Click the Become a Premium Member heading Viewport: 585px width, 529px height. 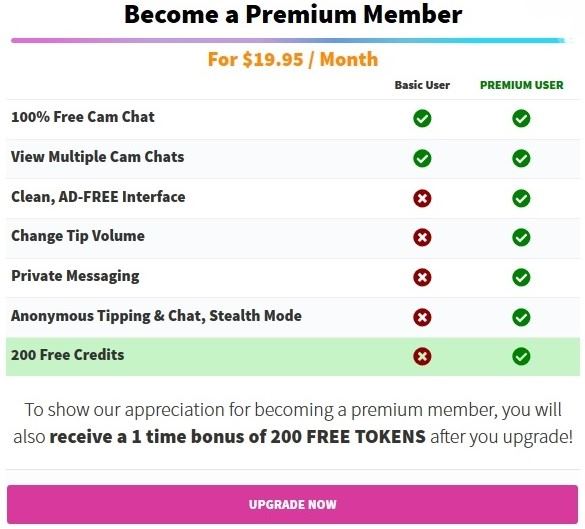tap(293, 15)
